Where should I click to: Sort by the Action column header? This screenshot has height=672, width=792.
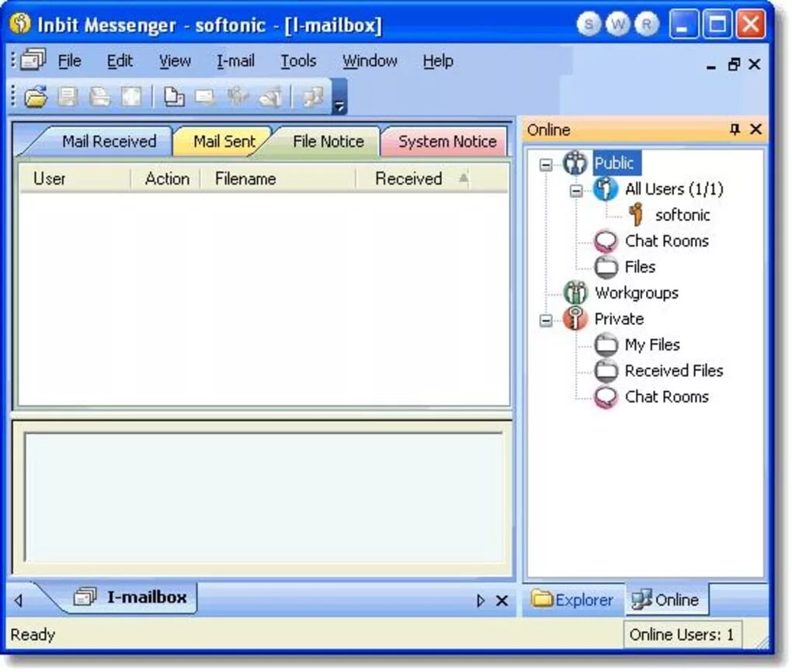tap(166, 178)
